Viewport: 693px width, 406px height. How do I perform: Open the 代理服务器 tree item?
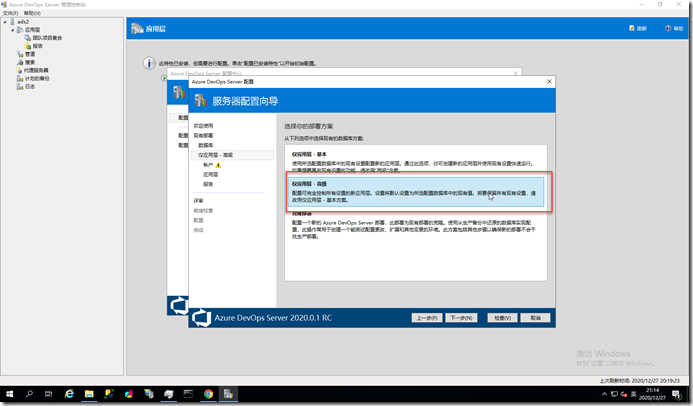[36, 70]
